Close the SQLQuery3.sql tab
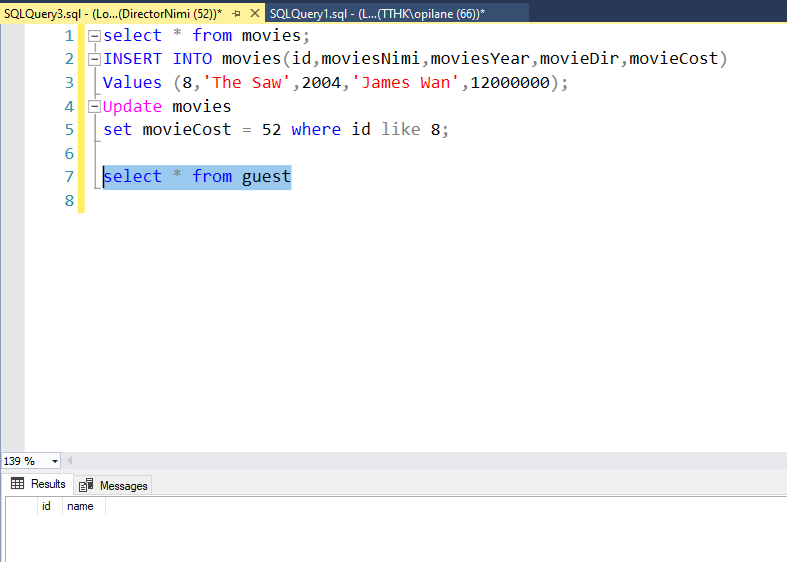Screen dimensions: 787x562 [254, 13]
